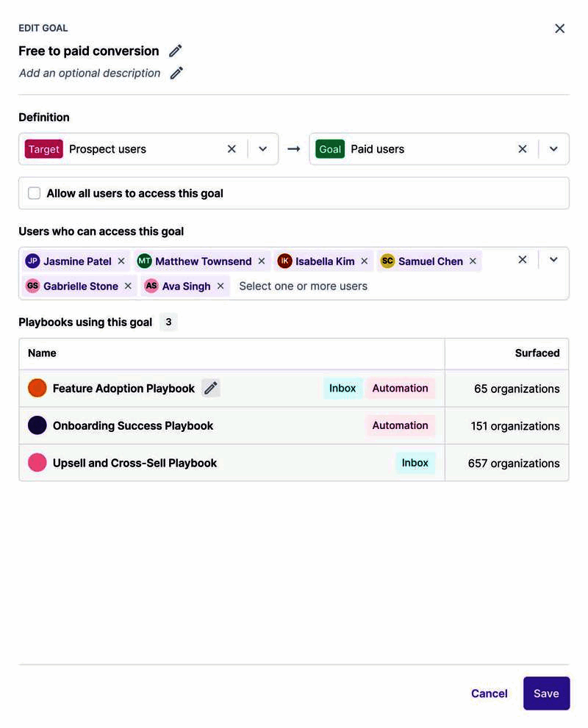588x728 pixels.
Task: Remove Matthew Townsend user chip
Action: tap(262, 262)
